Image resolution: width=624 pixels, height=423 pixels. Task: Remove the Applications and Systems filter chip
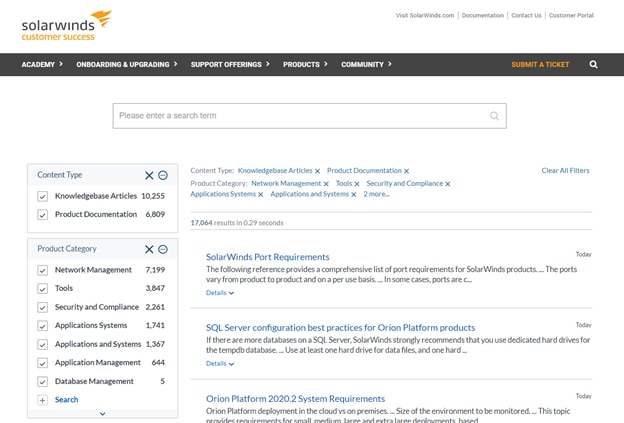tap(353, 195)
